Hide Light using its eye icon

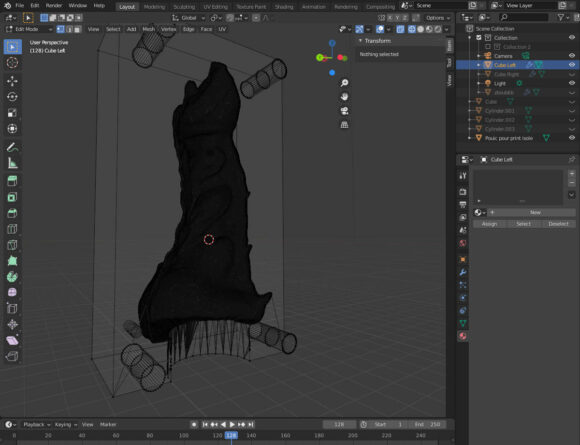tap(572, 83)
